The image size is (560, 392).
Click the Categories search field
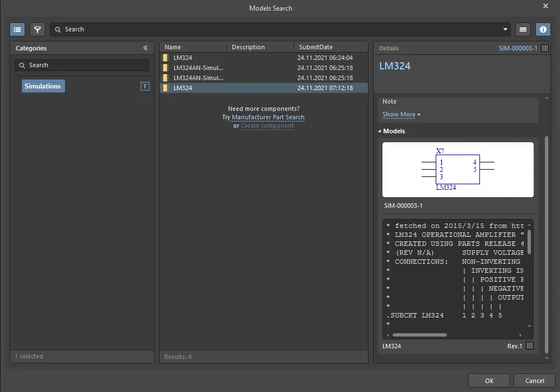click(82, 66)
